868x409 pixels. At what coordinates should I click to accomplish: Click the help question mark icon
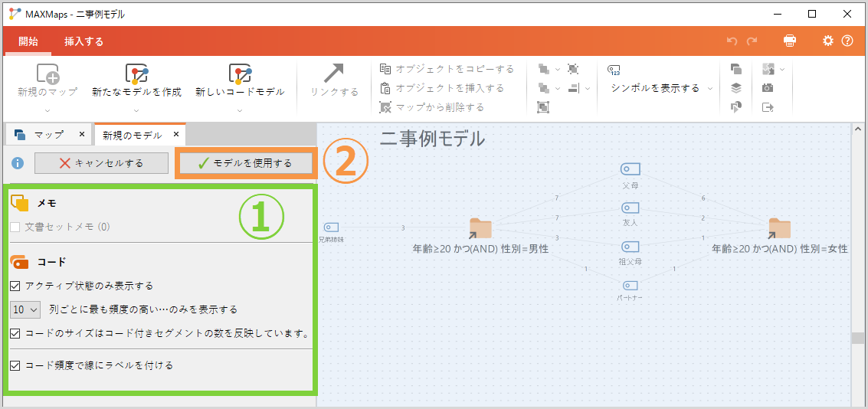click(x=847, y=41)
